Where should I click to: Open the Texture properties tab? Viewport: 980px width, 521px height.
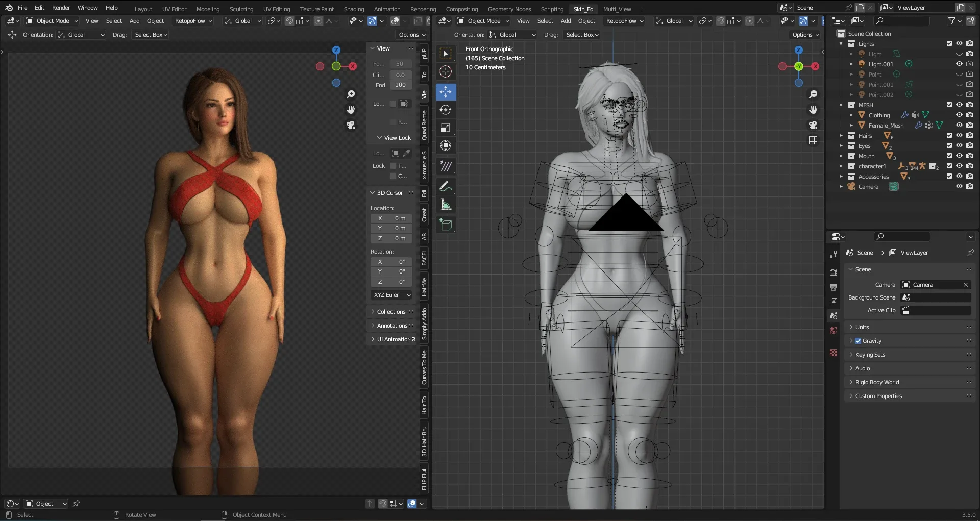click(x=834, y=353)
